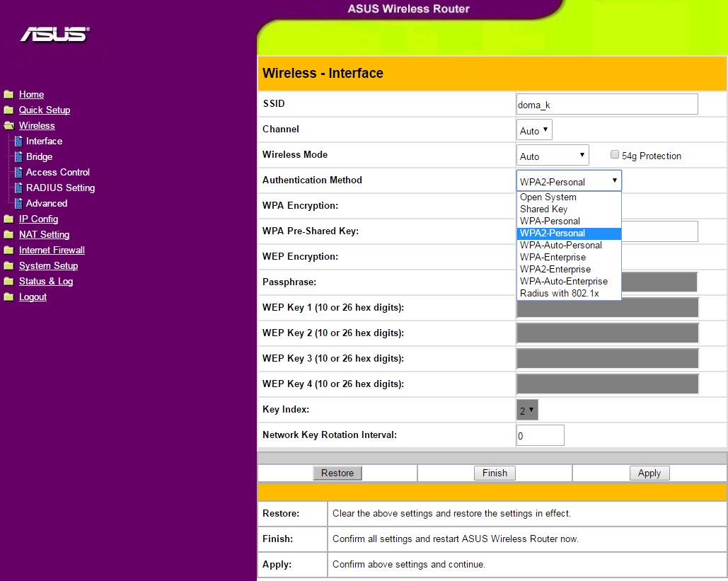Click the ASUS logo
The height and width of the screenshot is (581, 728).
pos(54,34)
